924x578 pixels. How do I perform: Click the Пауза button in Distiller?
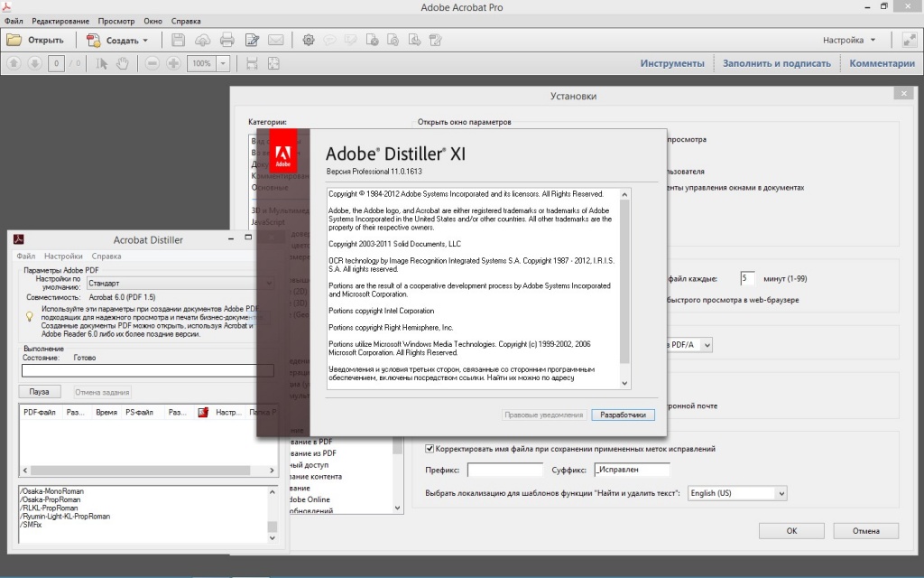(x=40, y=392)
